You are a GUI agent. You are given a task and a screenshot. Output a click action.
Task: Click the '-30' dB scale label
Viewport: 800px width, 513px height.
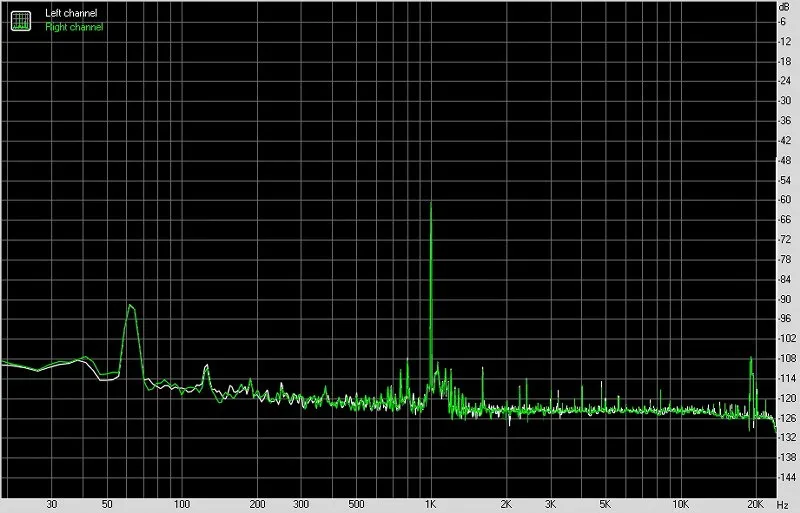[784, 101]
